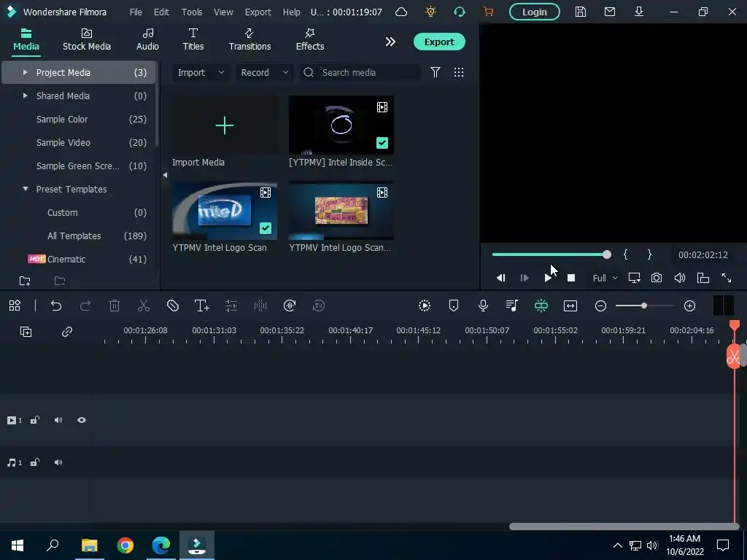Expand the Shared Media folder
The image size is (747, 560).
tap(26, 96)
